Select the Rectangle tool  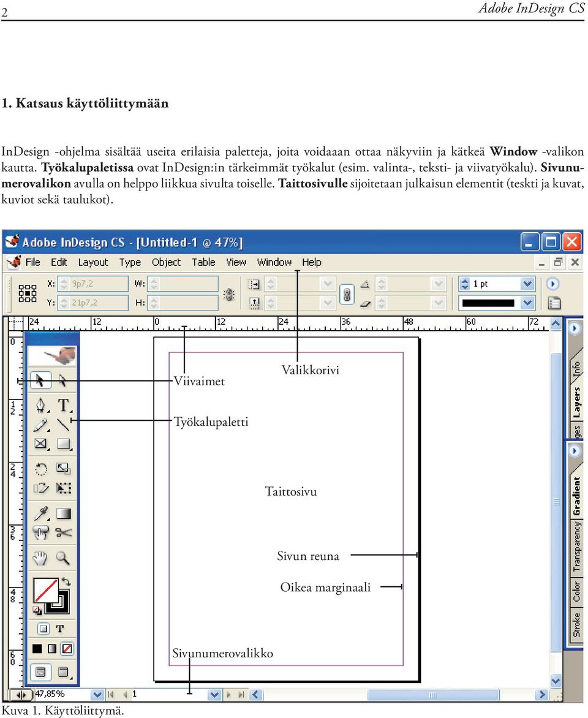click(64, 444)
